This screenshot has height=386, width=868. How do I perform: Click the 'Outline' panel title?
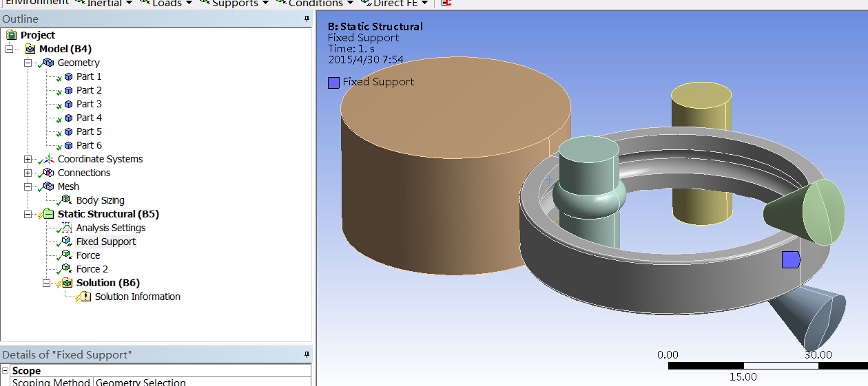click(21, 19)
